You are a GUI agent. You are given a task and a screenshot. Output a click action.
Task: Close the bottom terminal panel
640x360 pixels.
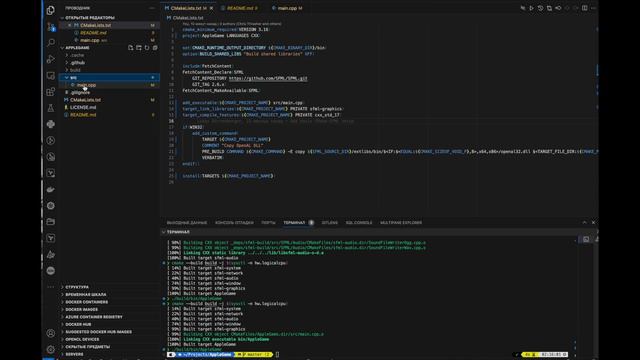593,222
